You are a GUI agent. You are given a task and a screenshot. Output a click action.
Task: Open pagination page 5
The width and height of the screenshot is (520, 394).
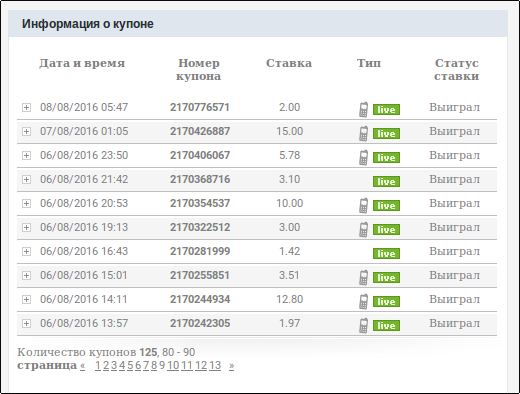tap(130, 366)
